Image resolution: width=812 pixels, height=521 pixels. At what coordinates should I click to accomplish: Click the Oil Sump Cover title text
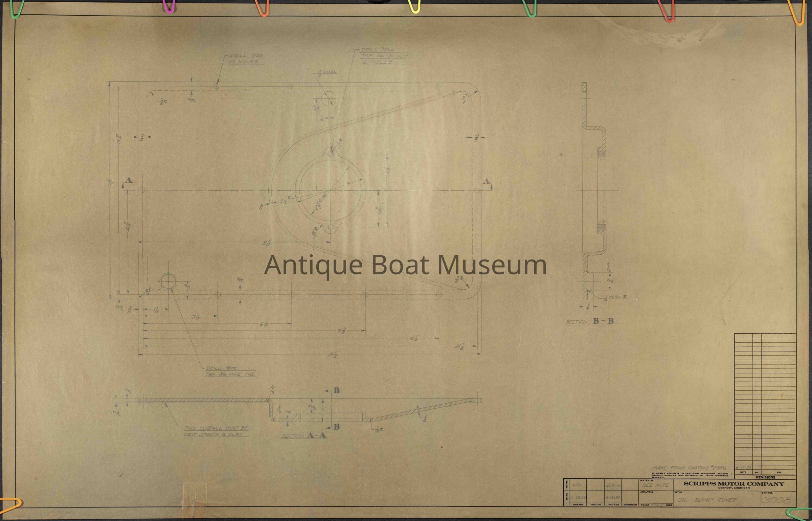coord(708,500)
